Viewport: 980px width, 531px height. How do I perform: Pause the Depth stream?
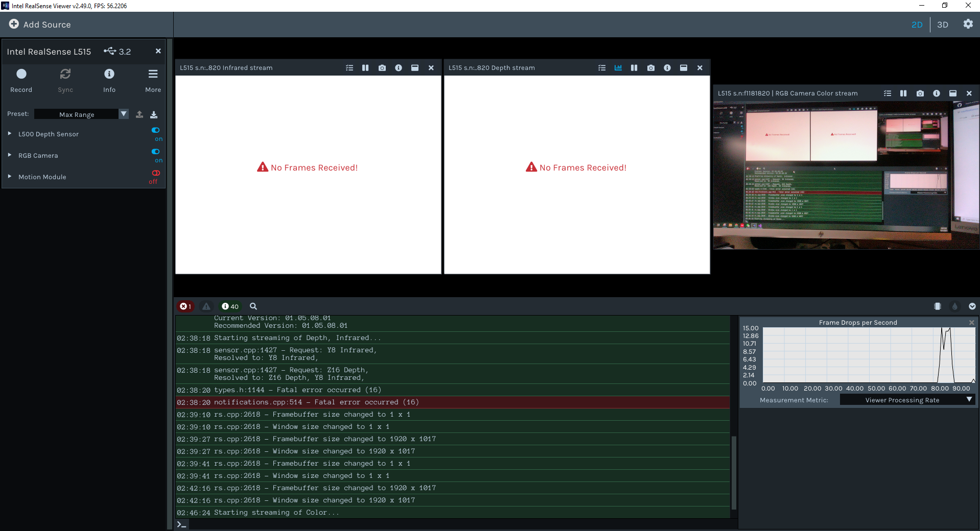point(634,67)
